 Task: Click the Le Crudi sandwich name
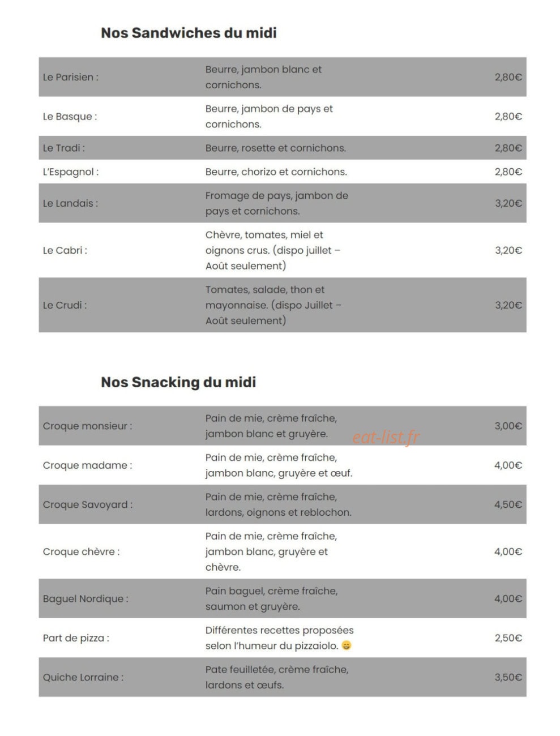pos(65,305)
